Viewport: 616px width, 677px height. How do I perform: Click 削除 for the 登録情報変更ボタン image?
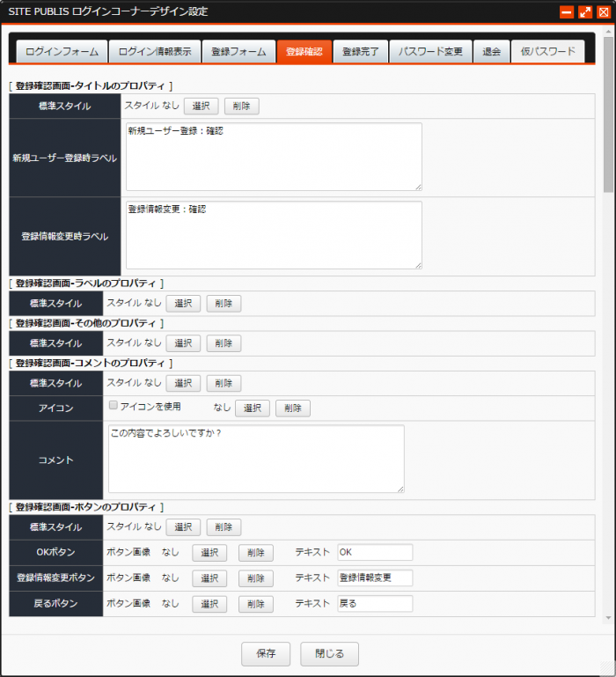point(256,578)
